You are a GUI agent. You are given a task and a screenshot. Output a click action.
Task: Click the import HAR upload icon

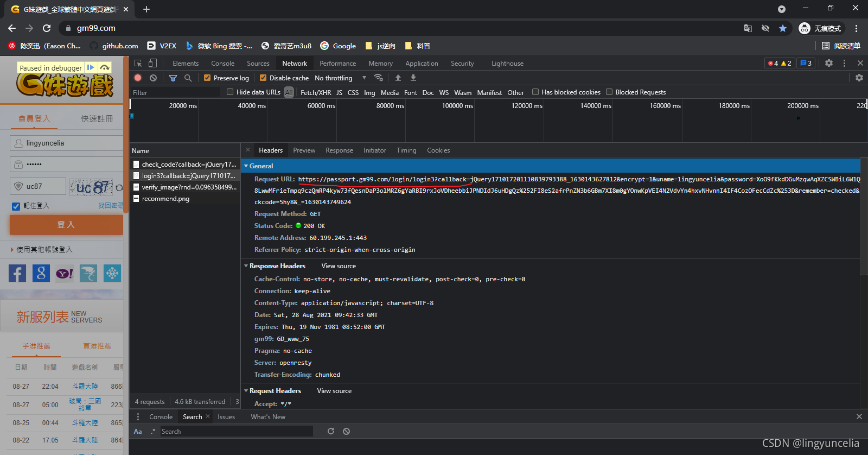tap(398, 78)
